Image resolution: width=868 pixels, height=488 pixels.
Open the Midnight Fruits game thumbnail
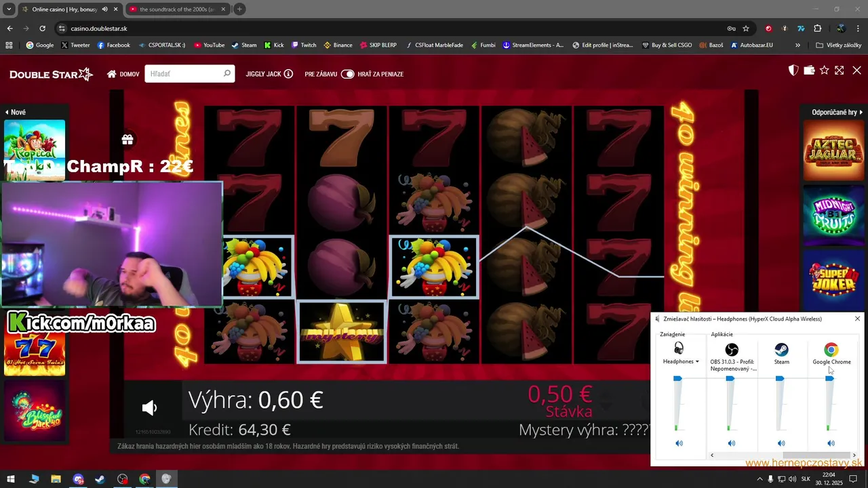pos(834,216)
